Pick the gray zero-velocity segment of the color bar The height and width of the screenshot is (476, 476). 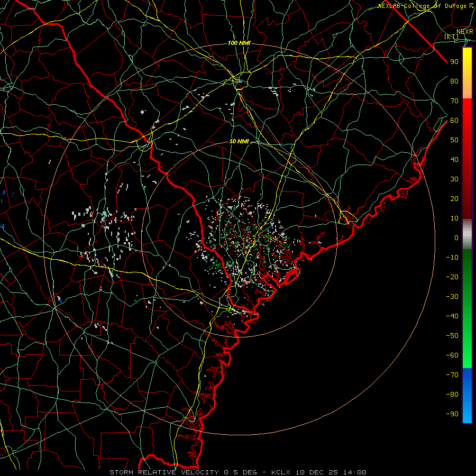467,234
